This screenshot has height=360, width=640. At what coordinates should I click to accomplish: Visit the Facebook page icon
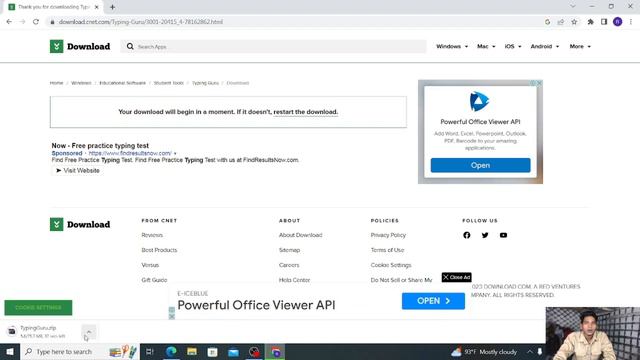[467, 235]
